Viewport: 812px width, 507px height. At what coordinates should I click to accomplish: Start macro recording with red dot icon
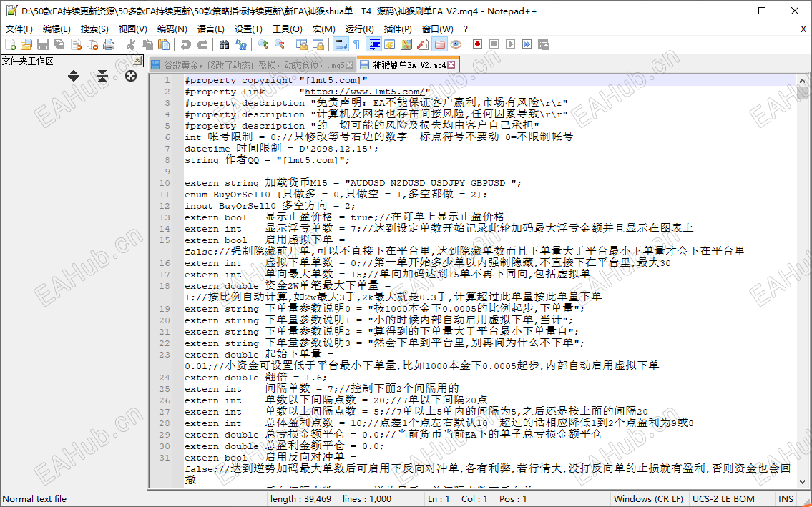(x=477, y=44)
